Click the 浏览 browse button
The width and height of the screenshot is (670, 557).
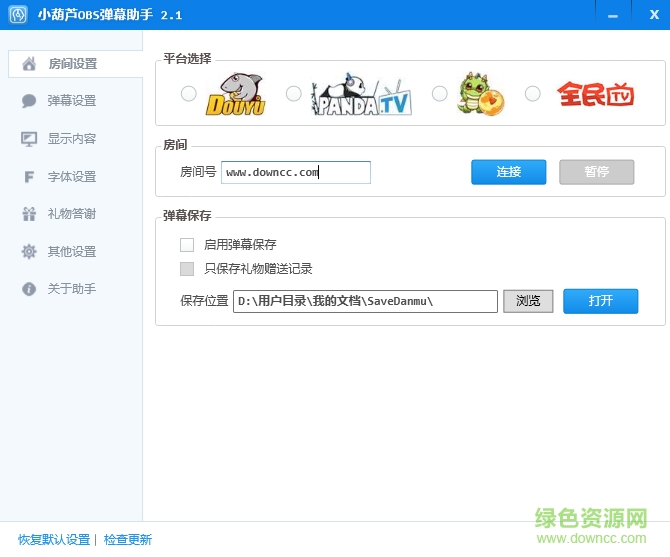click(528, 301)
